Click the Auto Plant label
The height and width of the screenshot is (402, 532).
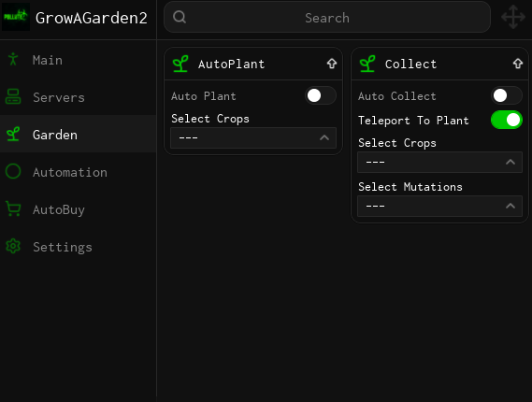[204, 96]
